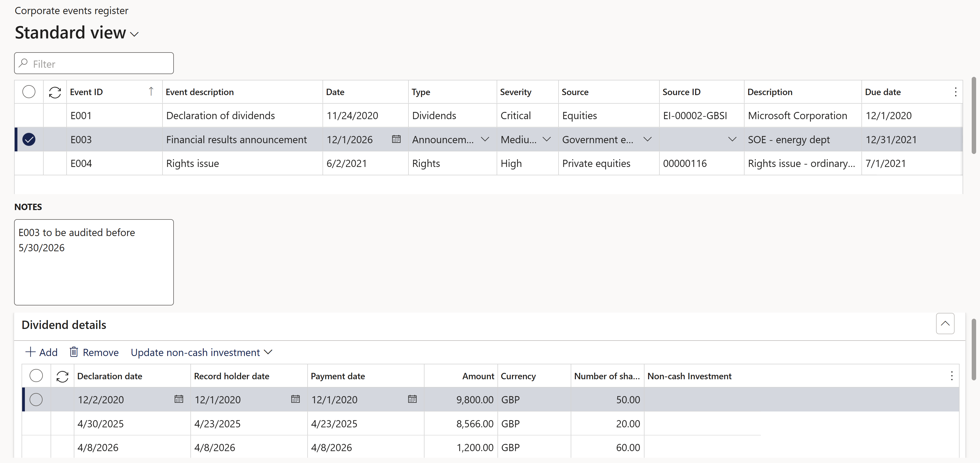Viewport: 980px width, 463px height.
Task: Open Declaration date calendar picker
Action: click(x=179, y=399)
